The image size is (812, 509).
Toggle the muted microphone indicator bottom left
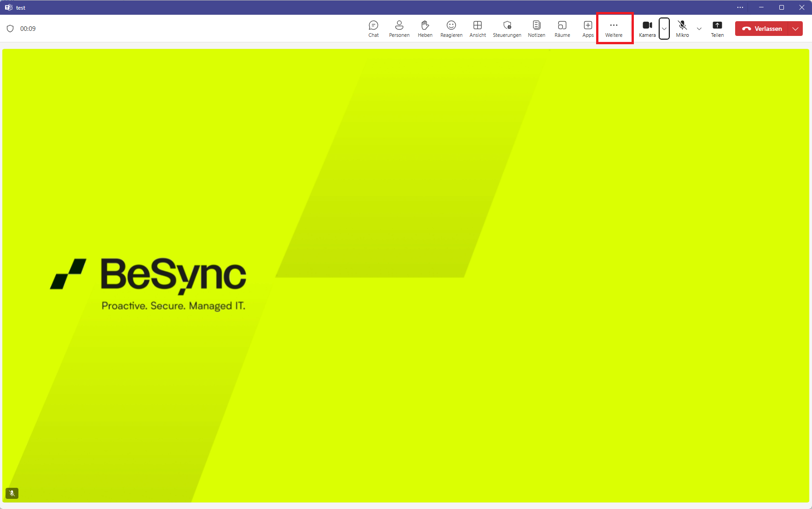point(12,493)
